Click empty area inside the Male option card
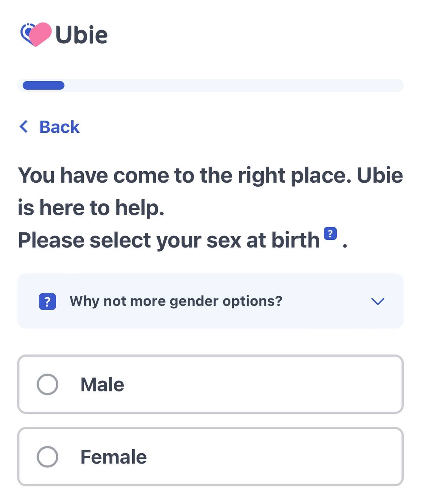The image size is (421, 504). click(275, 384)
